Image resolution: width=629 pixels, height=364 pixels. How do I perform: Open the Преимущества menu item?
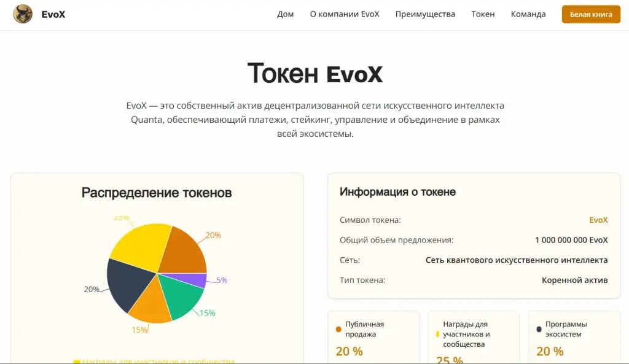coord(425,14)
